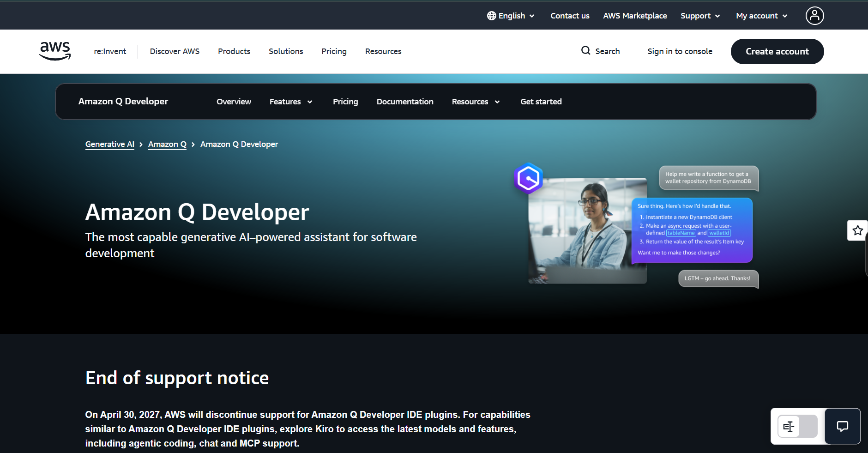The height and width of the screenshot is (453, 868).
Task: Expand the Features dropdown in Amazon Q bar
Action: (291, 102)
